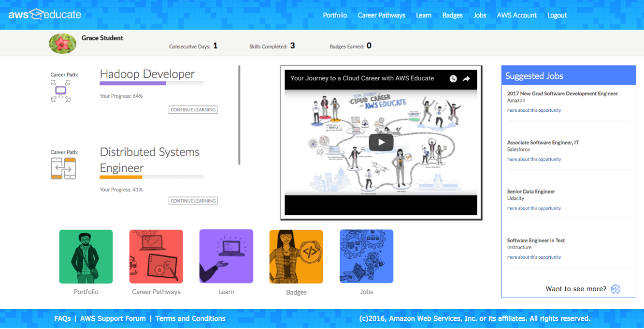Click the Skills Completed stat

272,46
